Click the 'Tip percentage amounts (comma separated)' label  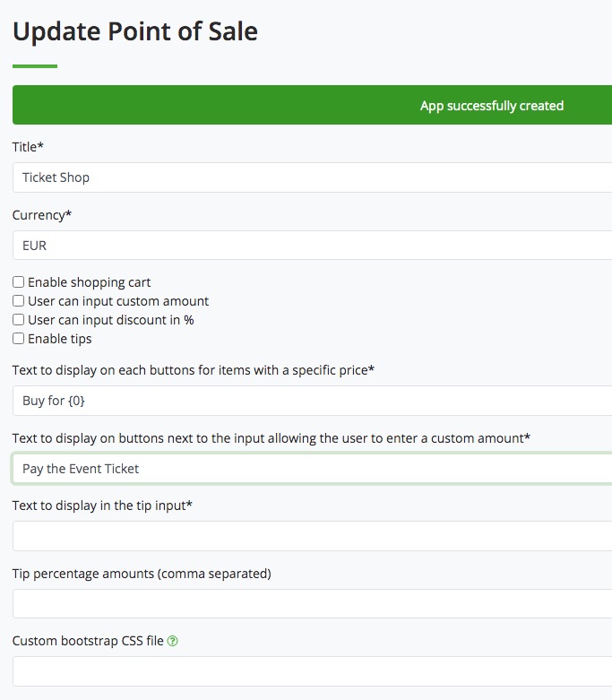pos(142,574)
